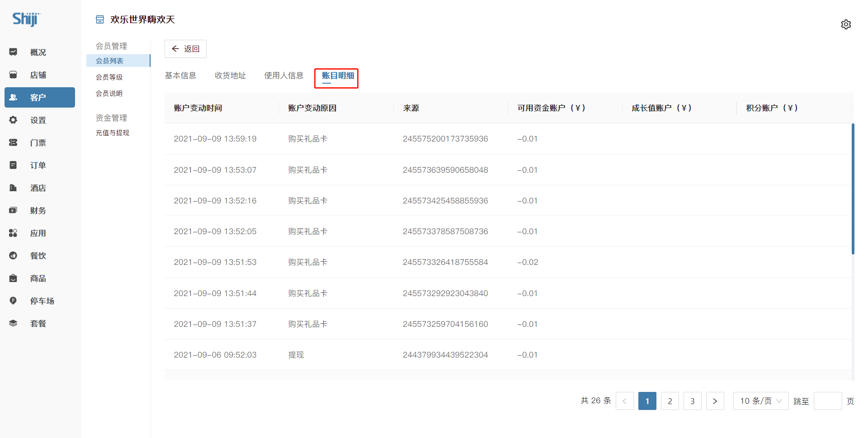The image size is (868, 438).
Task: Click the order icon beside 订单
Action: pyautogui.click(x=13, y=165)
